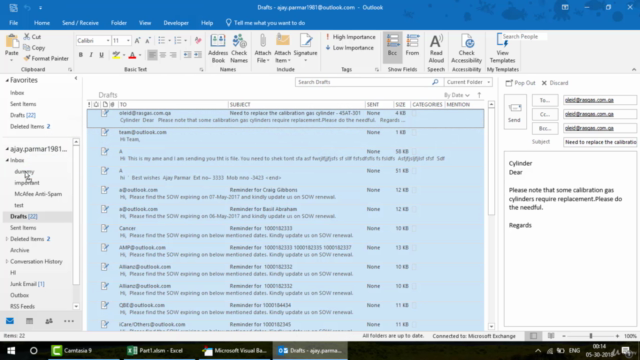Click the Clear All Formatting icon
This screenshot has height=360, width=640.
point(198,40)
